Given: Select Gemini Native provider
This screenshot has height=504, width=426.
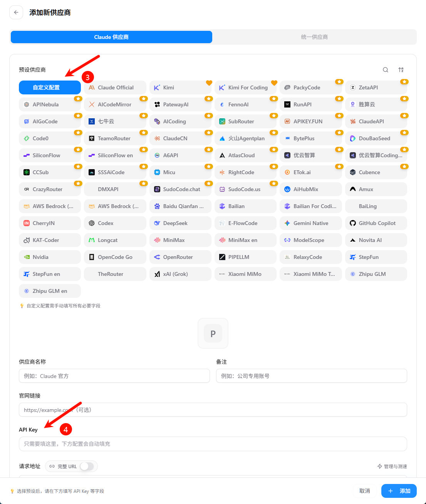Looking at the screenshot, I should click(x=311, y=223).
